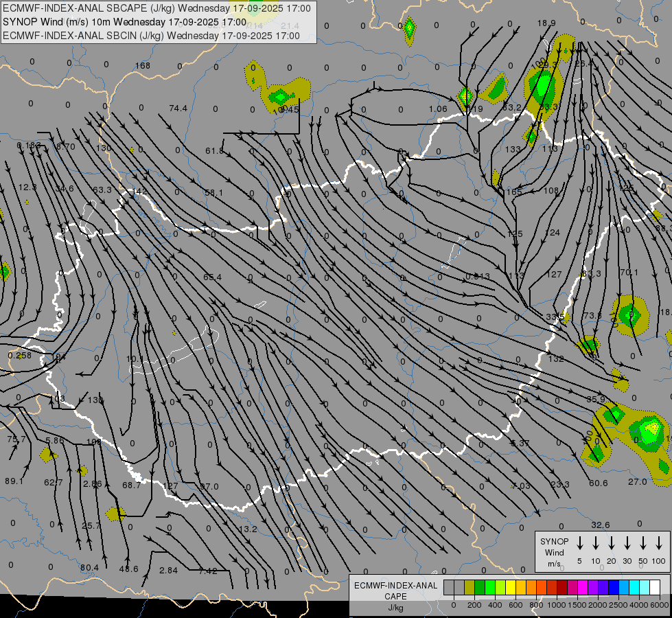Click the 168 value near top-left
The image size is (672, 618).
[x=142, y=66]
